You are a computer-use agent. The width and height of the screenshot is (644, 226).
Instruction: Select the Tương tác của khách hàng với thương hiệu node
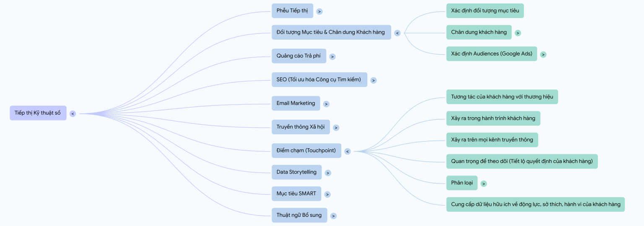(x=502, y=97)
